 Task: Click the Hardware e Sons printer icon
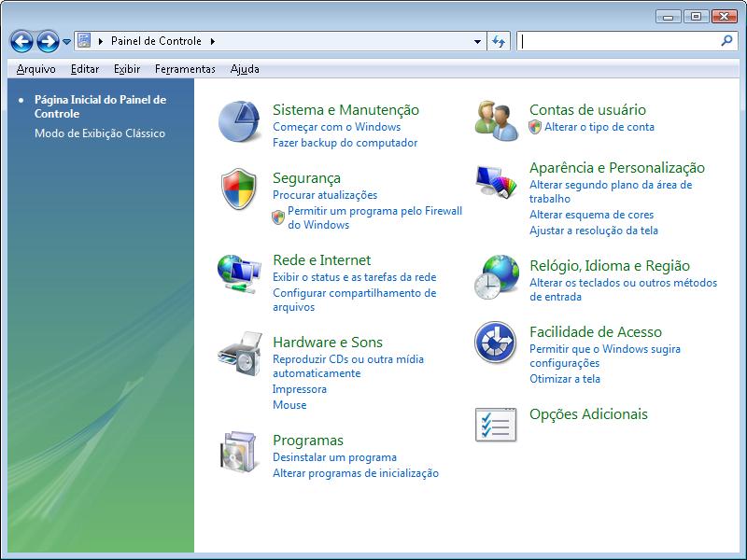(240, 355)
